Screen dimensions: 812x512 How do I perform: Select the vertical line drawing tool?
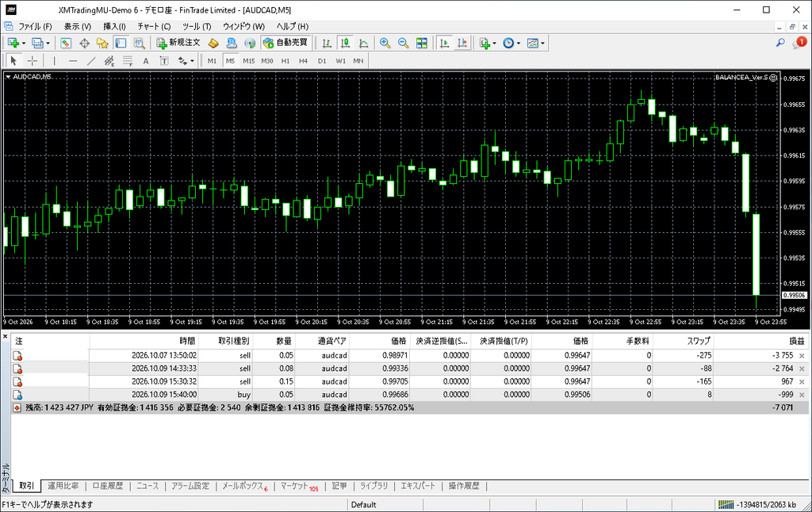54,60
